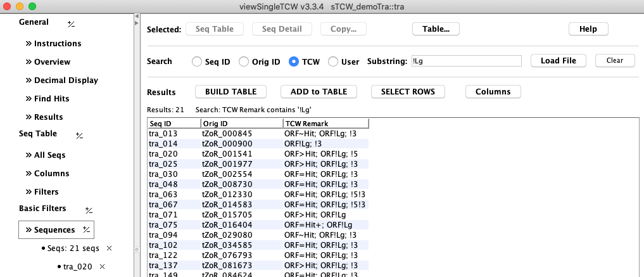The height and width of the screenshot is (277, 644).
Task: Click the Substring text field
Action: [x=465, y=61]
